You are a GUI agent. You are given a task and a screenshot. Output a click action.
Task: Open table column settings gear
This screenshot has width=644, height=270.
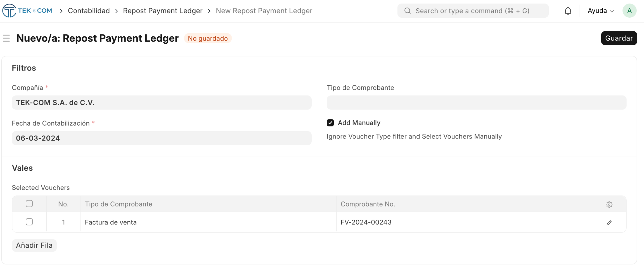(609, 205)
